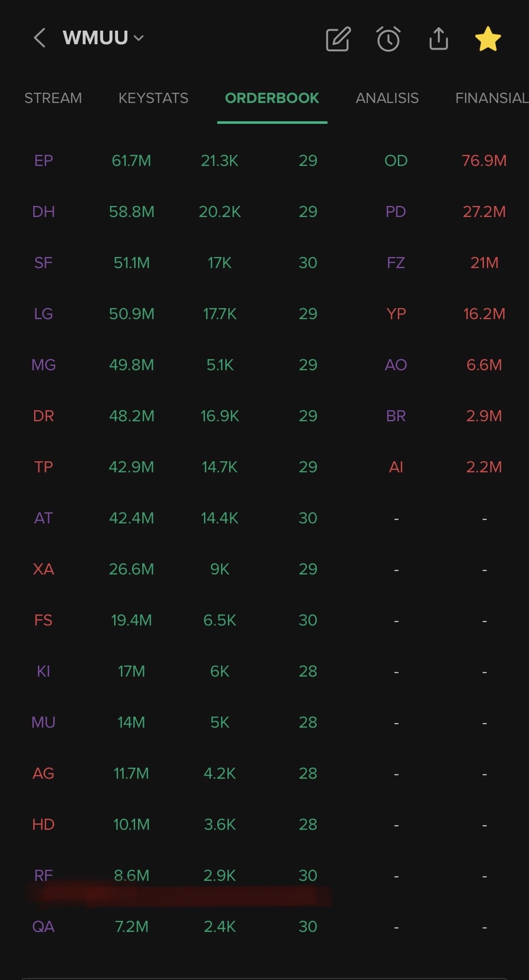Tap broker code OD on seller side
The height and width of the screenshot is (980, 529).
tap(396, 160)
